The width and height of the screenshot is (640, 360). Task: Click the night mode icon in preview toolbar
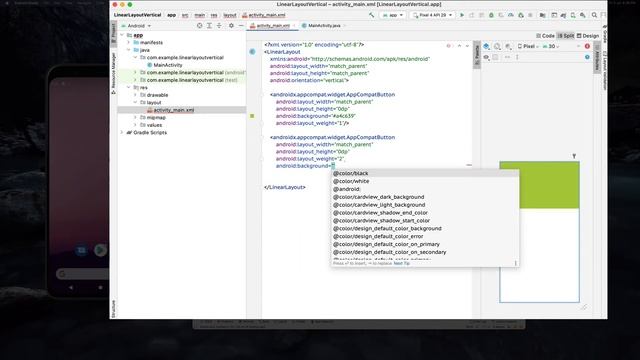508,47
